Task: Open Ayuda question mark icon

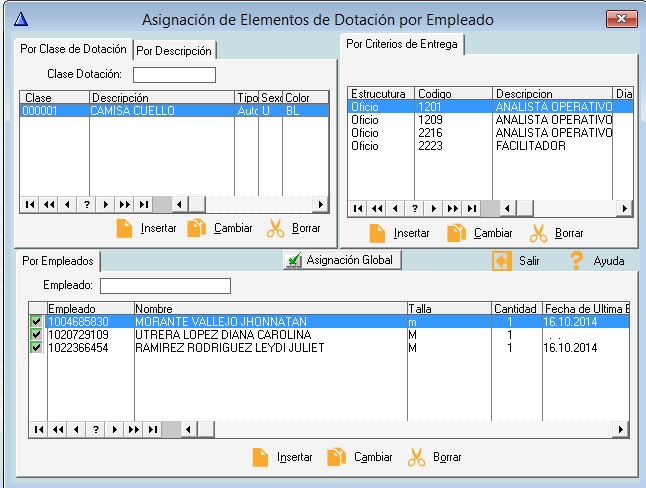Action: [x=576, y=260]
